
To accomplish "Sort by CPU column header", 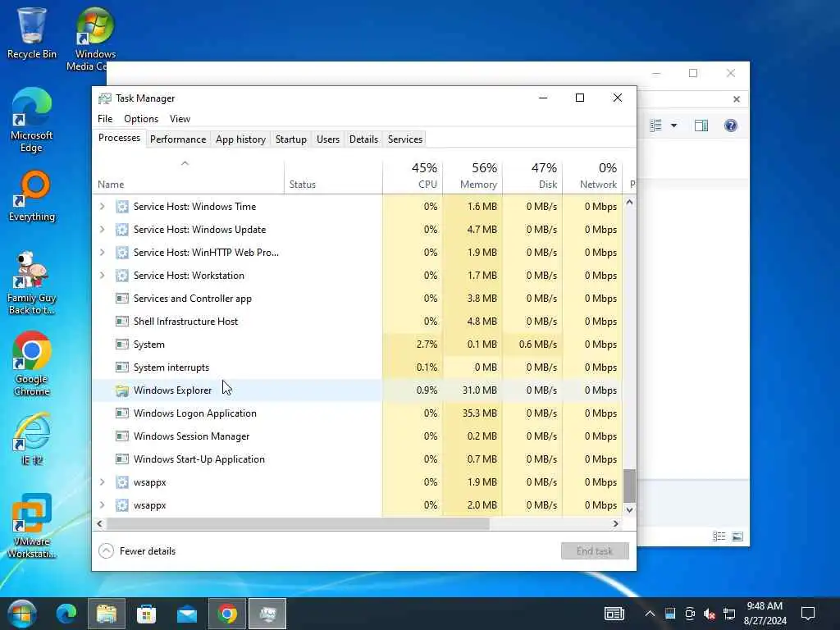I will pos(413,177).
